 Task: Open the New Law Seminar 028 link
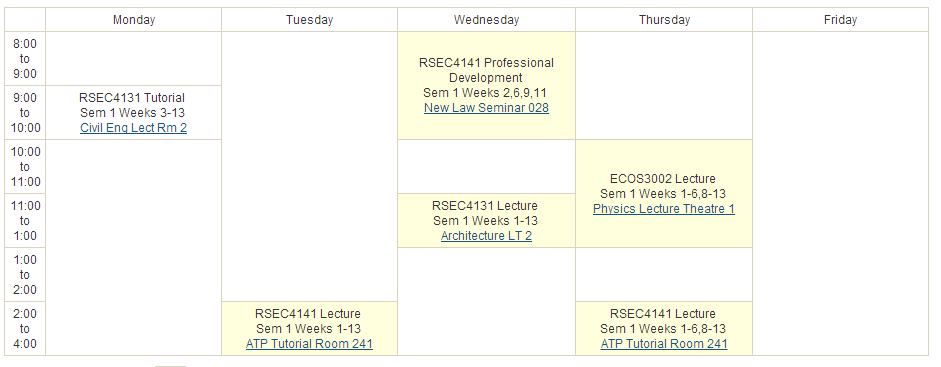(x=486, y=108)
